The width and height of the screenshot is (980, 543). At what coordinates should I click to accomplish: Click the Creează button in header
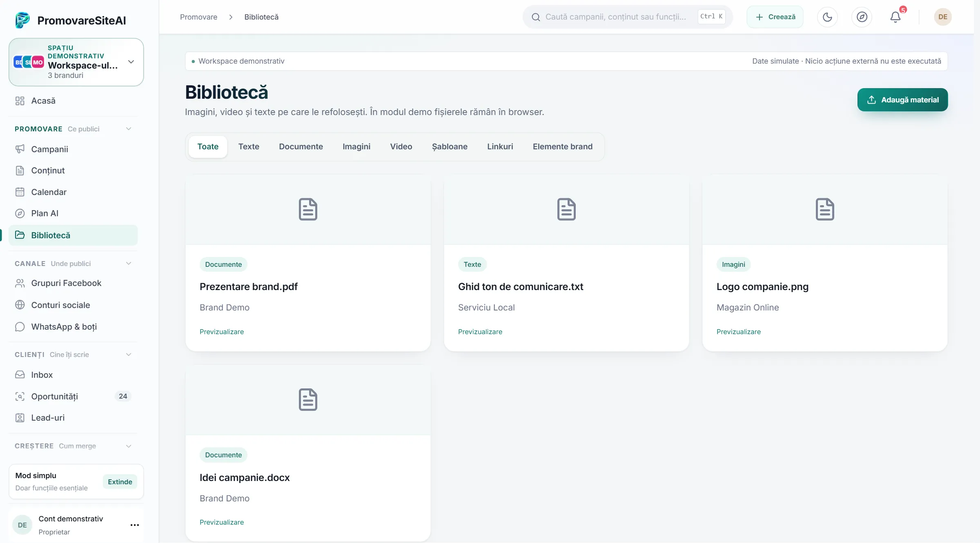click(775, 17)
